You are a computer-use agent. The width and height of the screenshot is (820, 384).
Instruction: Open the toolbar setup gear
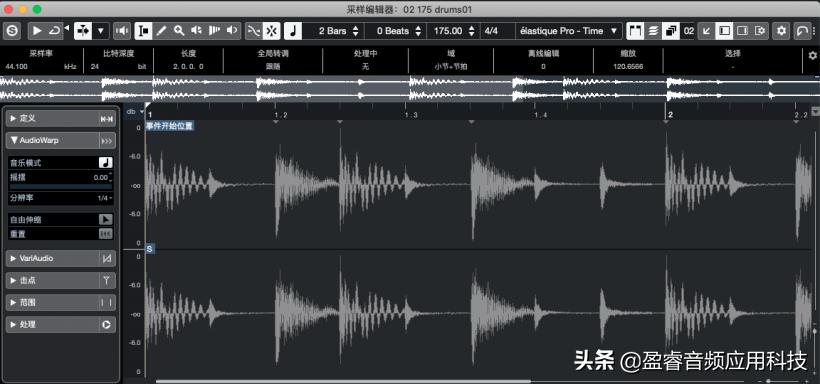coord(781,31)
